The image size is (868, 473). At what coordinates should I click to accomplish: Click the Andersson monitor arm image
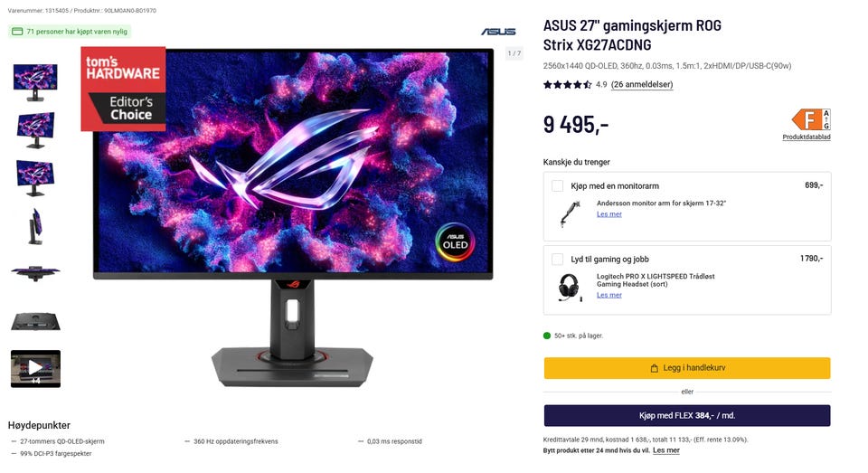pos(570,213)
